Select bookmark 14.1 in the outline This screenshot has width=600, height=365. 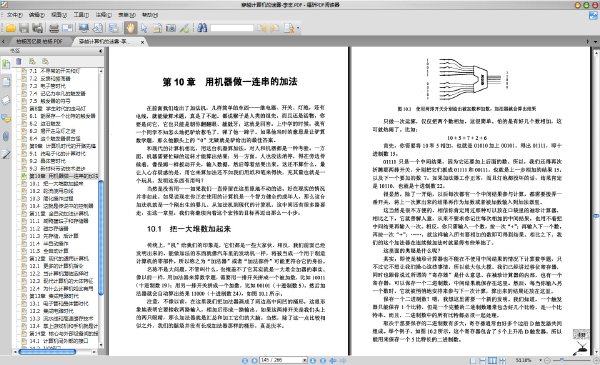[x=59, y=341]
